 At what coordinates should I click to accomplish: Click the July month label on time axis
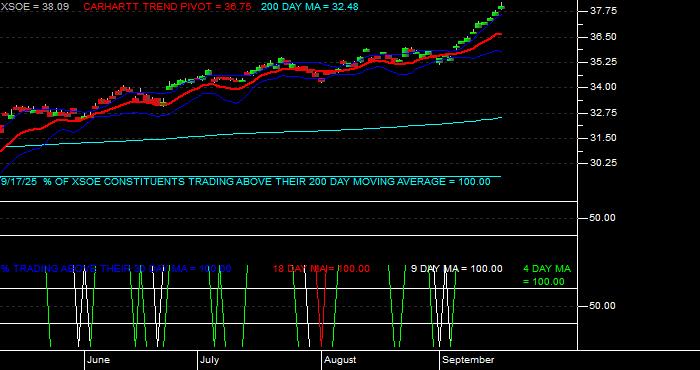[x=209, y=360]
